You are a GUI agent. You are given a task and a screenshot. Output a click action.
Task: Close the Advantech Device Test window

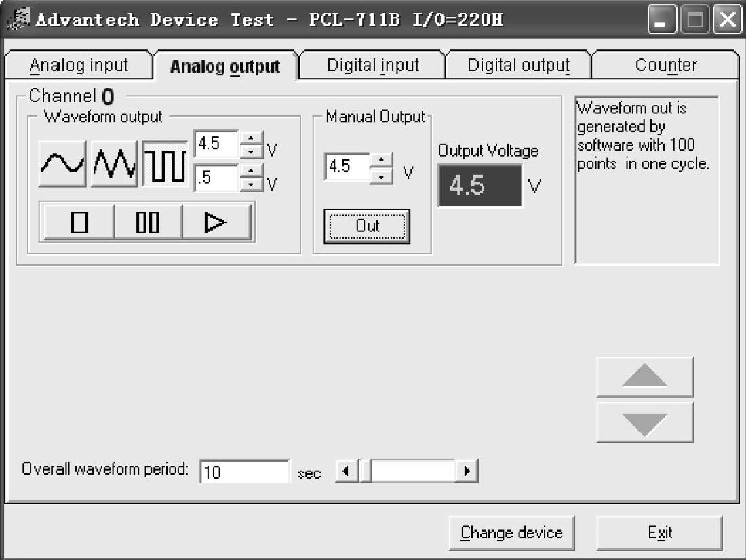(x=728, y=20)
